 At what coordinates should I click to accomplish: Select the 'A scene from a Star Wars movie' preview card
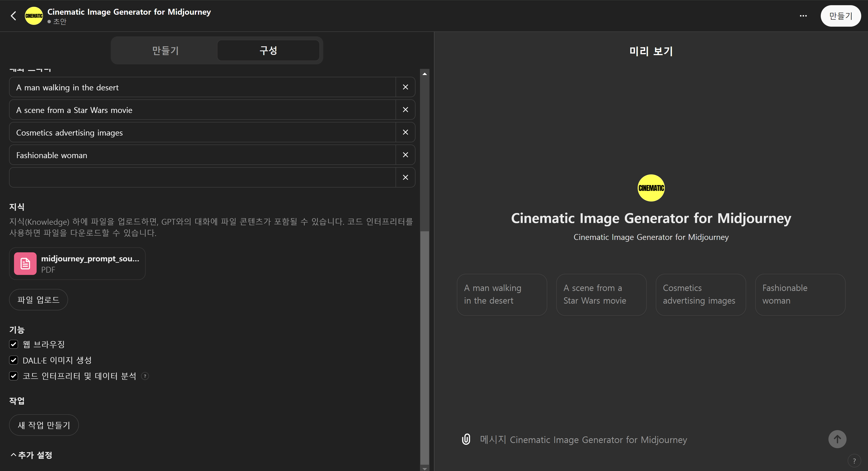click(x=601, y=295)
